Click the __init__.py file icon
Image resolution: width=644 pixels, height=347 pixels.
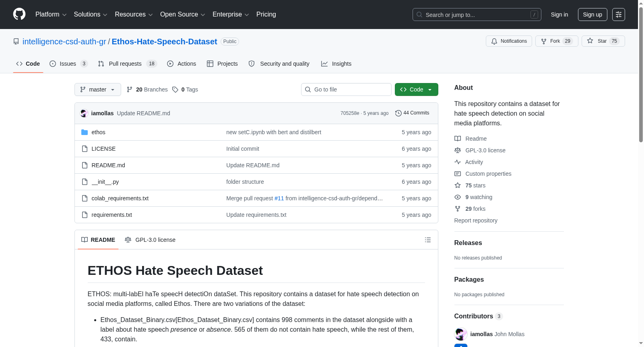pos(85,182)
